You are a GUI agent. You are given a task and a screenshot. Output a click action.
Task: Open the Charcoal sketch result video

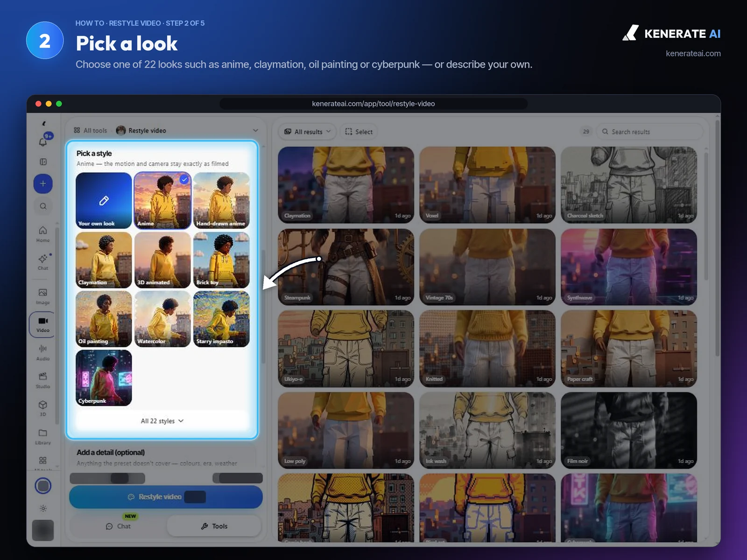(x=629, y=185)
